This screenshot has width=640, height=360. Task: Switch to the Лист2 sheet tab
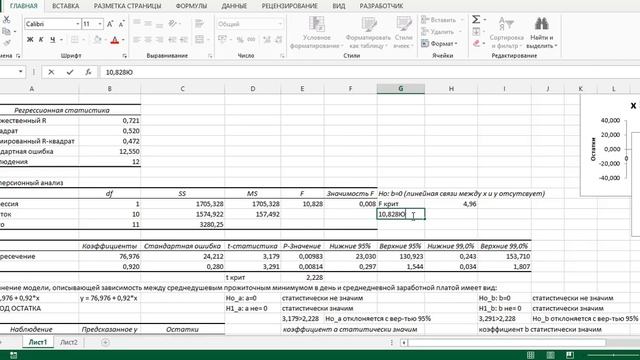point(69,342)
